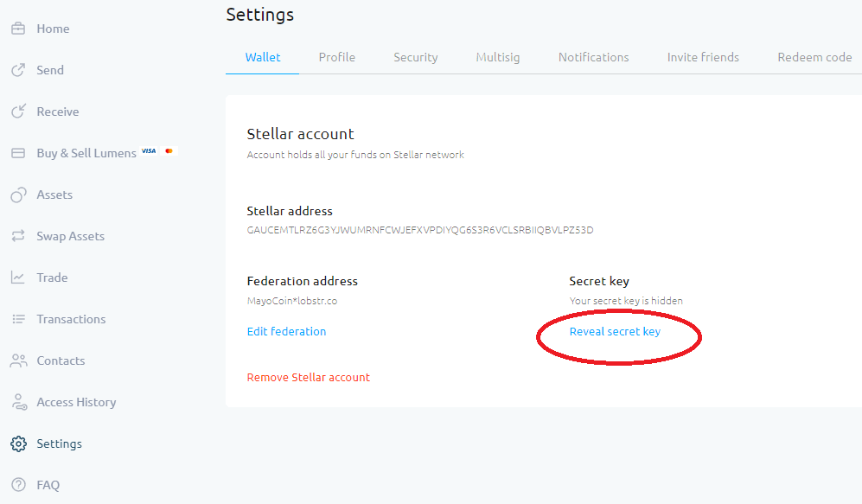Open the Security tab
Screen dimensions: 862x504
tap(415, 56)
